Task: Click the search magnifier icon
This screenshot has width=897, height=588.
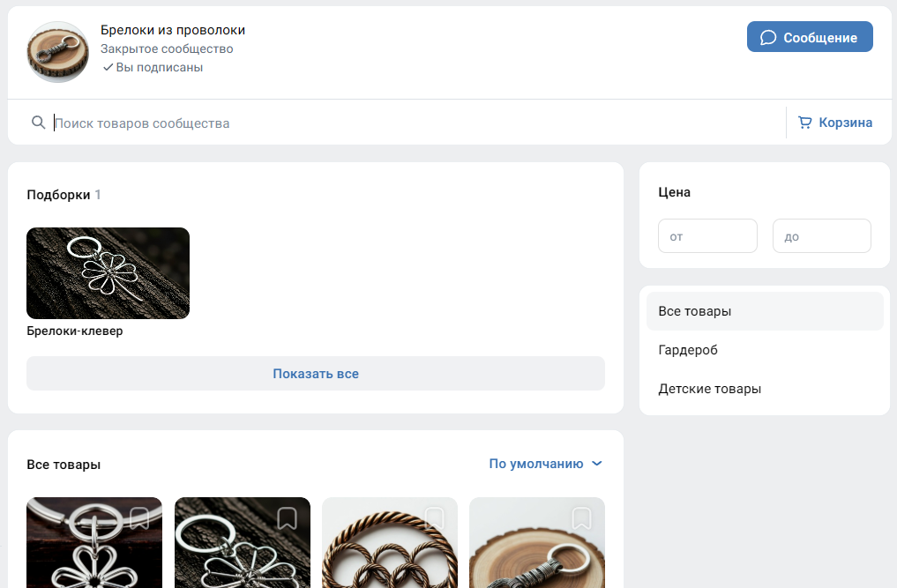Action: point(38,123)
